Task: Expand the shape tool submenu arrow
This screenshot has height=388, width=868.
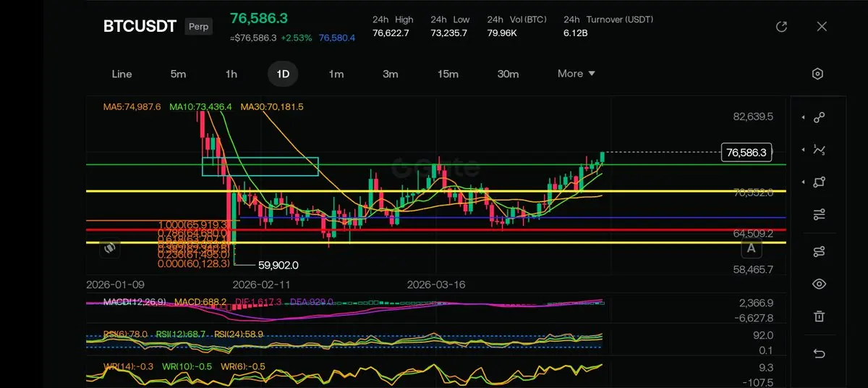Action: click(x=803, y=182)
